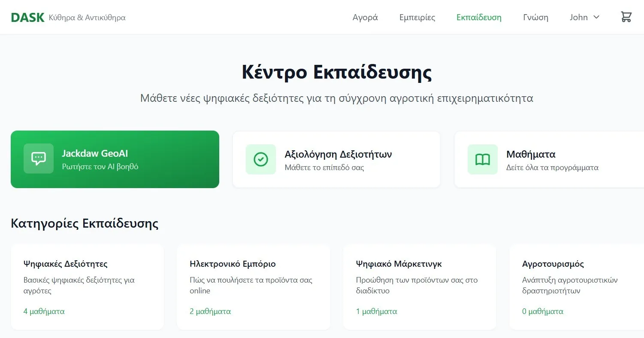This screenshot has height=338, width=644.
Task: Select the Ψηφιακές Δεξιότητες category card
Action: point(87,286)
